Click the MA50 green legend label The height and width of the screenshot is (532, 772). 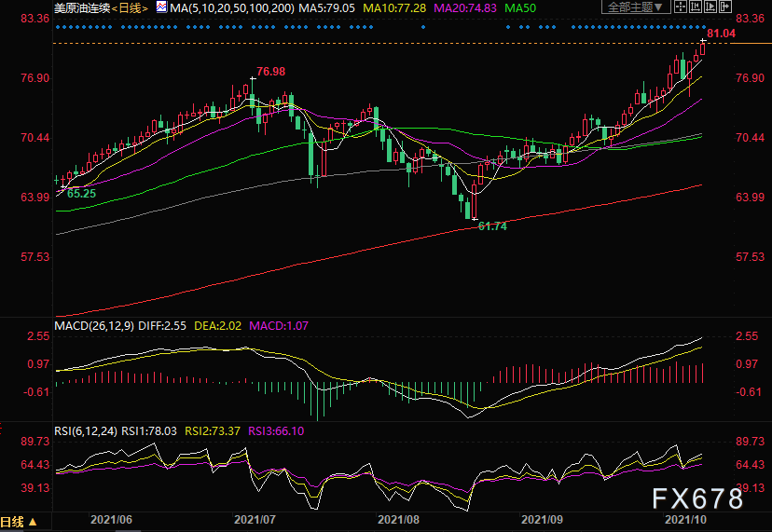[520, 7]
